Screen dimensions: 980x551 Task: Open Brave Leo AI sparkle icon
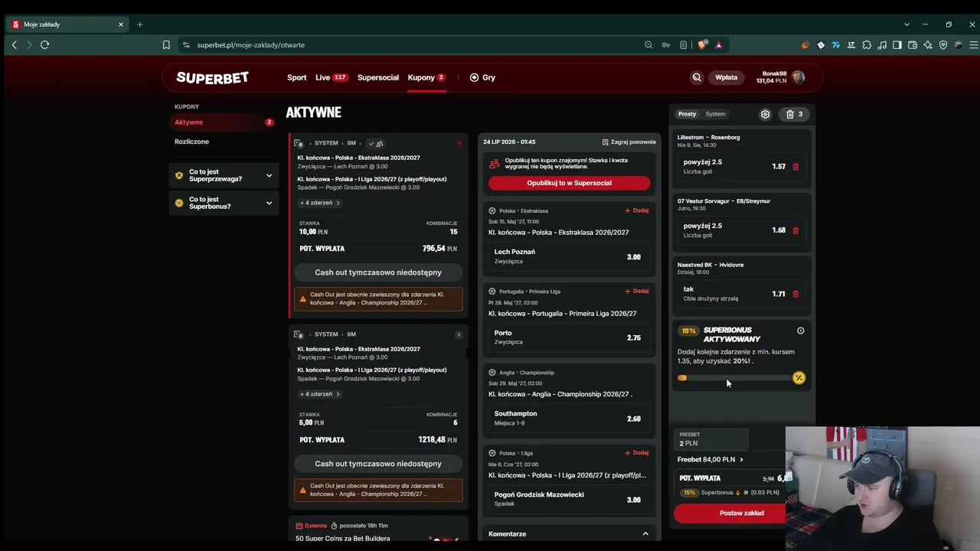(928, 45)
